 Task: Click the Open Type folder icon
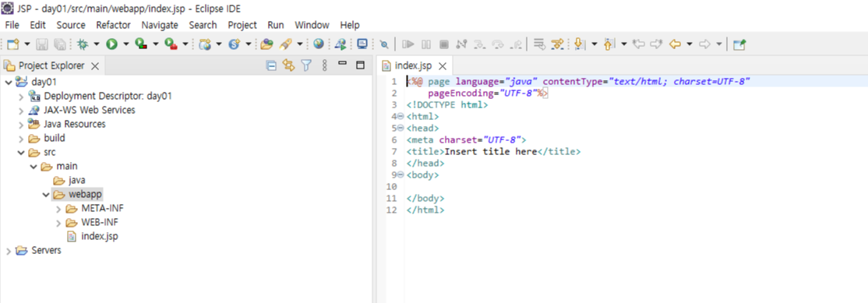tap(267, 44)
